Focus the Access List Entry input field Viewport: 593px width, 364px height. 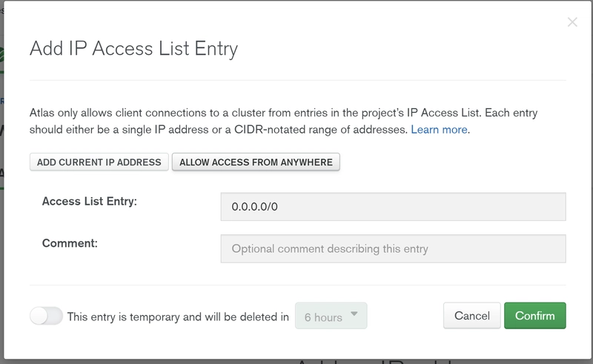(x=393, y=207)
